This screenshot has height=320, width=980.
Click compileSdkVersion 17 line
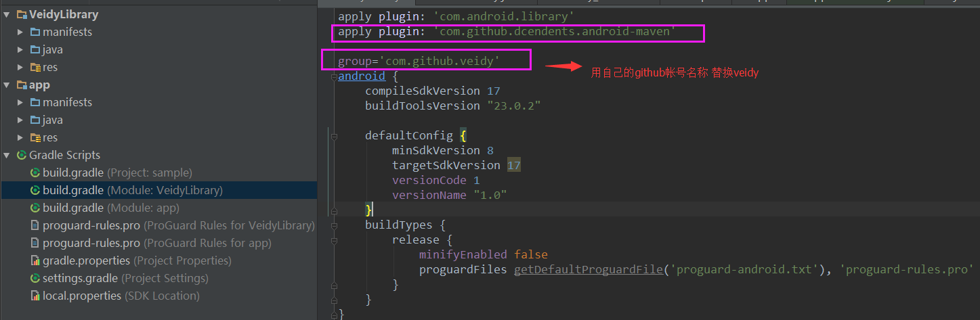(x=432, y=91)
